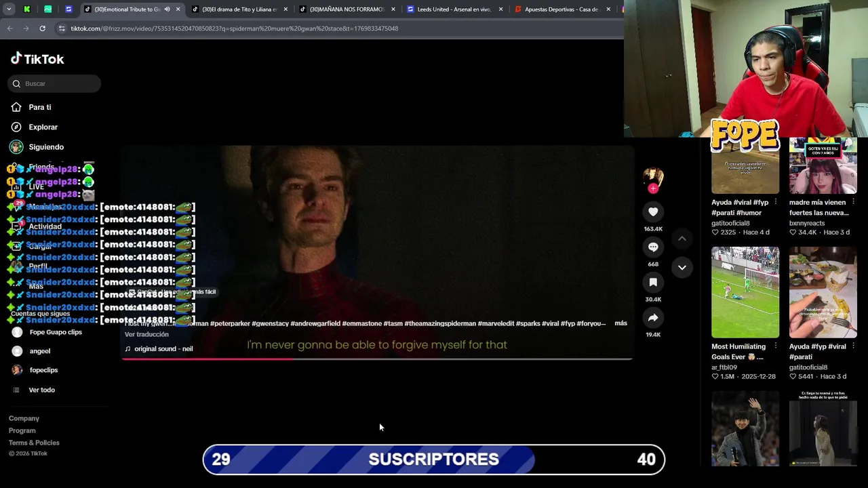The height and width of the screenshot is (488, 868).
Task: Click the magnifier icon in Buscar
Action: pyautogui.click(x=16, y=84)
